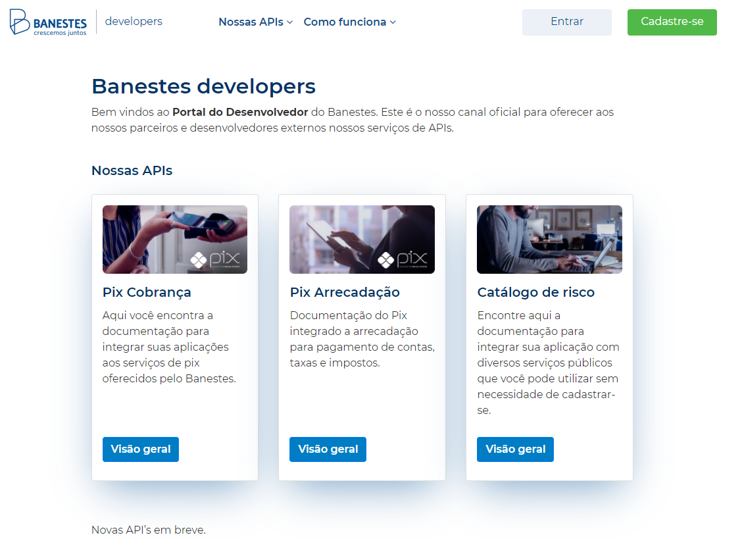
Task: Open Visão geral for Catálogo de risco
Action: coord(515,449)
